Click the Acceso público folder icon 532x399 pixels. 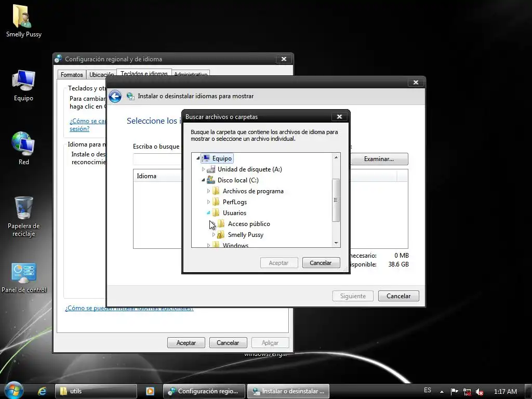tap(221, 223)
